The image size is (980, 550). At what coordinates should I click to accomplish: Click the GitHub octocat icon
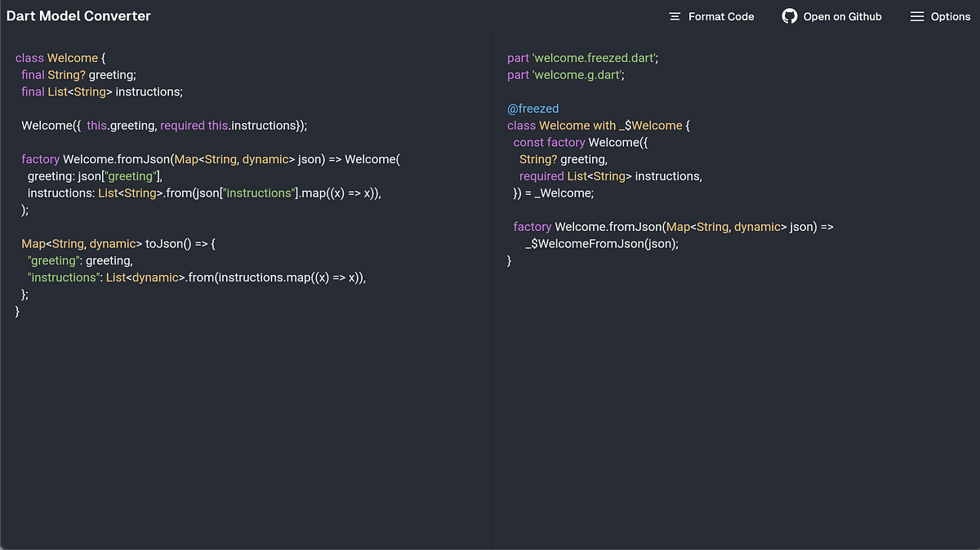click(789, 16)
